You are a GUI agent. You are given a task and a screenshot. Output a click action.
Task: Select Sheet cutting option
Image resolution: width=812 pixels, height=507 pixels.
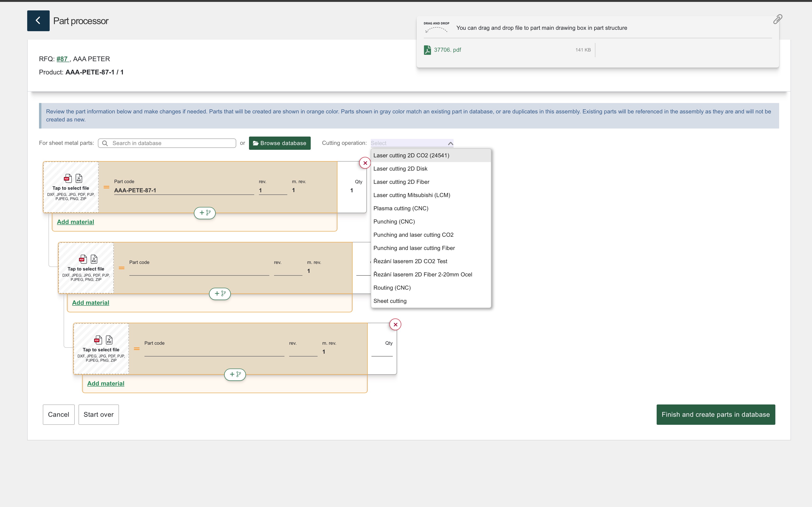tap(389, 301)
